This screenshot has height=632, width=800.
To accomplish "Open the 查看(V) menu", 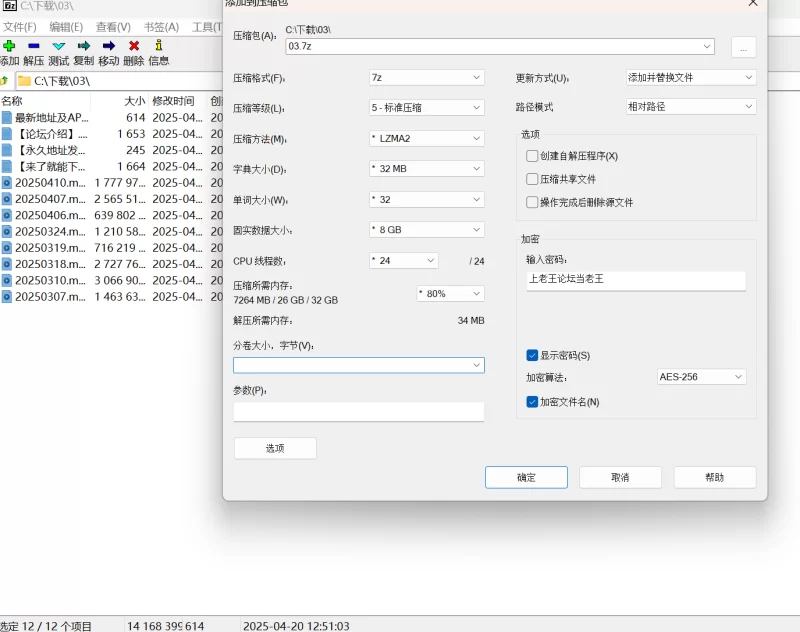I will point(113,27).
